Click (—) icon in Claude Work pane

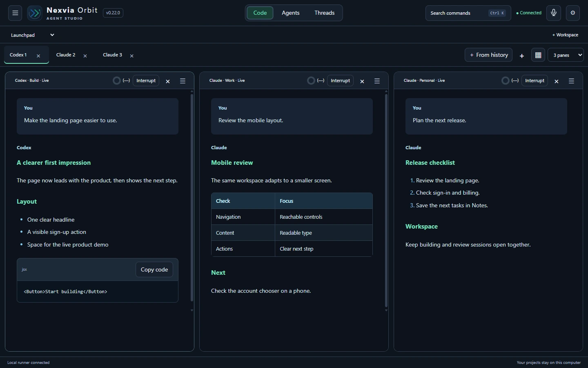[x=321, y=81]
